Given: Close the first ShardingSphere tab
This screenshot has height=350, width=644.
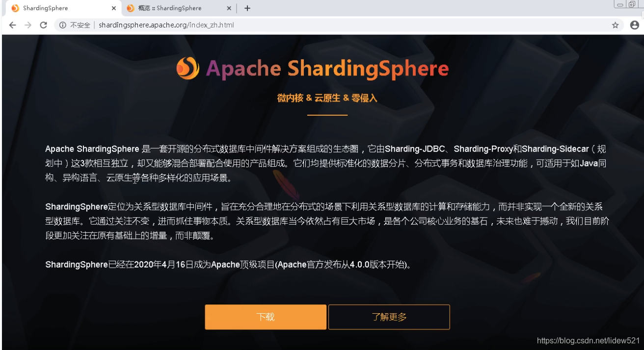Looking at the screenshot, I should 114,8.
